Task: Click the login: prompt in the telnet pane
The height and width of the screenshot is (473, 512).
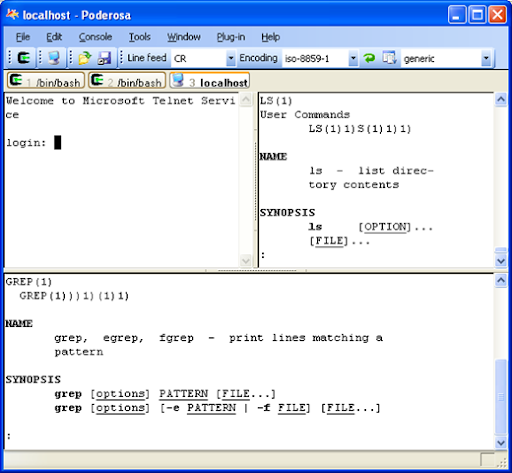Action: pyautogui.click(x=26, y=143)
